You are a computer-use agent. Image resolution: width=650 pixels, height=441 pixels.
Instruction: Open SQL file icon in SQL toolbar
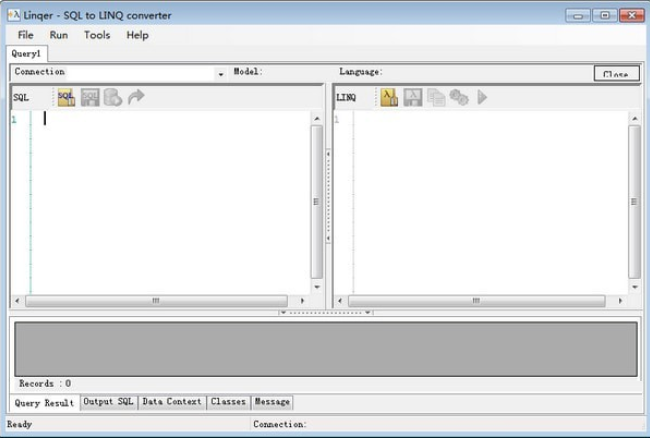pyautogui.click(x=66, y=97)
